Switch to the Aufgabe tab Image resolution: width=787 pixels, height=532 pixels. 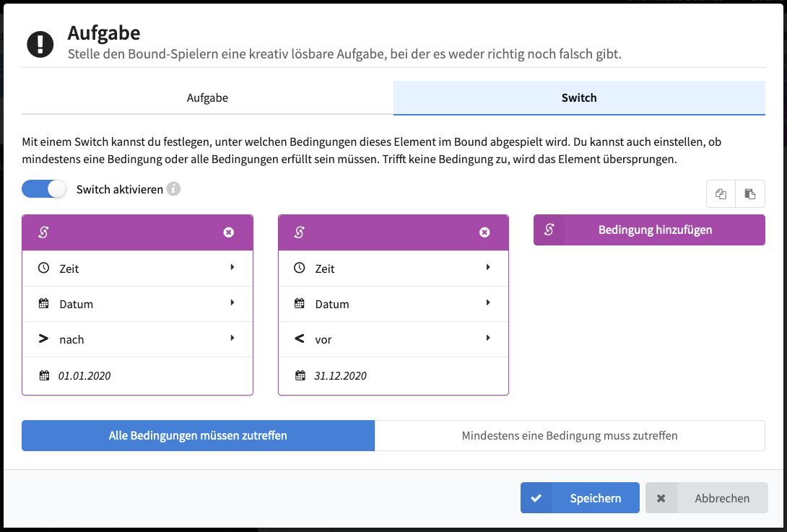[x=207, y=98]
